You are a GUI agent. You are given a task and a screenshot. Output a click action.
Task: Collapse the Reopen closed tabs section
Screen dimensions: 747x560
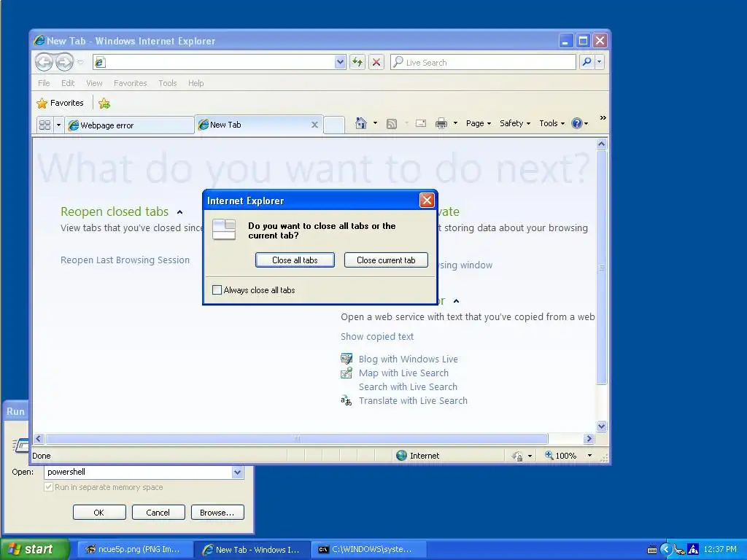[179, 212]
